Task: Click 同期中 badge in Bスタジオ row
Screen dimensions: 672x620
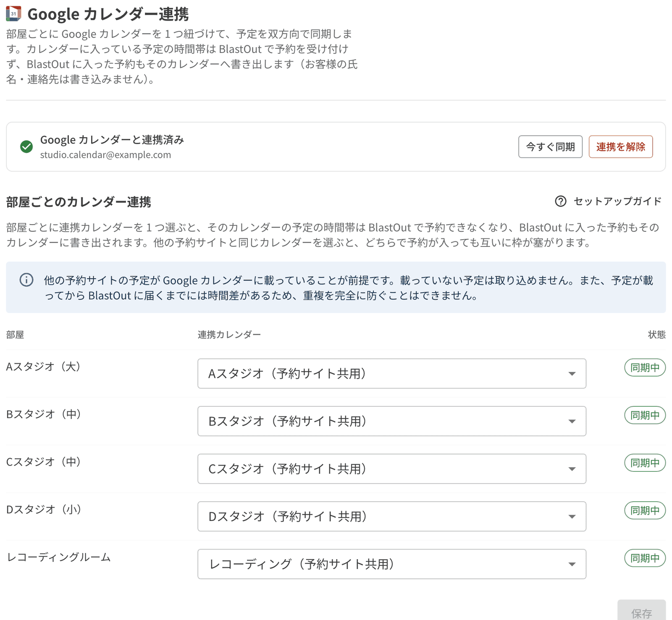Action: click(645, 415)
